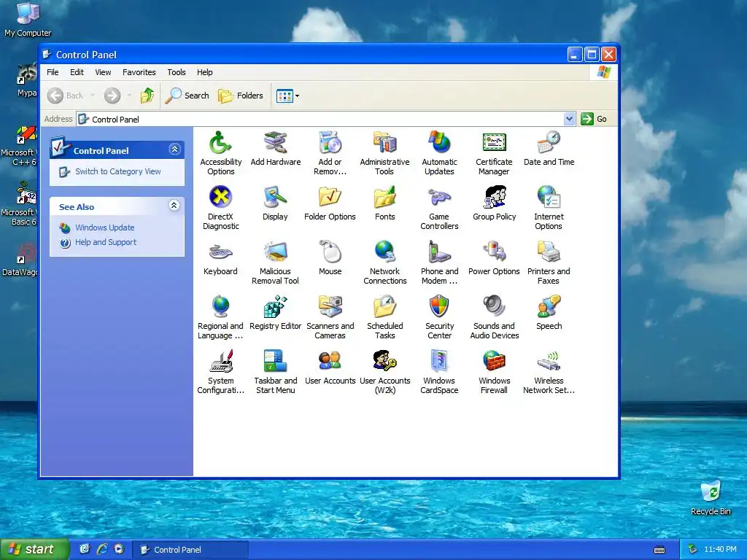
Task: Open Mouse settings icon
Action: 330,252
